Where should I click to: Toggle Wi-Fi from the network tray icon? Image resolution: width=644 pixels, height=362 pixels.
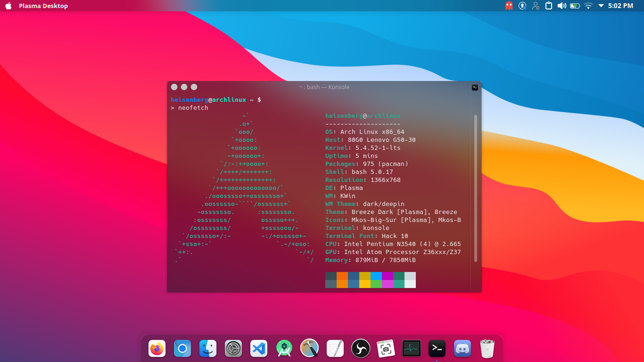[x=588, y=6]
